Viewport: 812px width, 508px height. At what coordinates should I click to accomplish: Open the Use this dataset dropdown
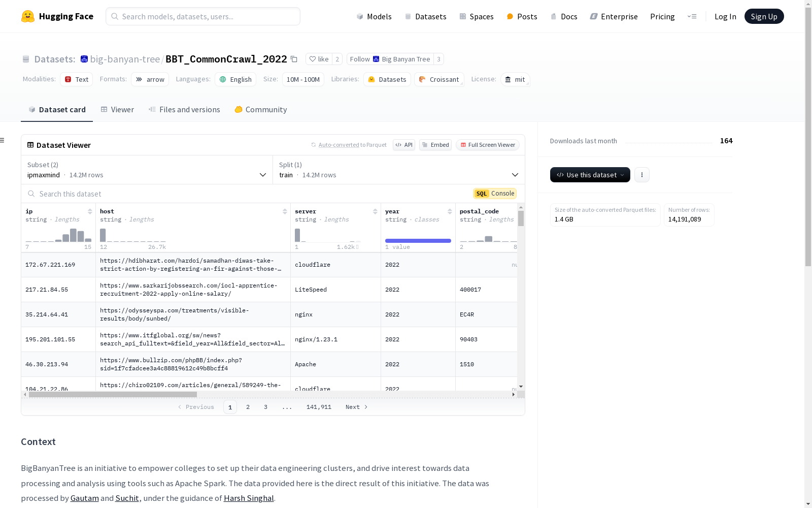pyautogui.click(x=590, y=175)
